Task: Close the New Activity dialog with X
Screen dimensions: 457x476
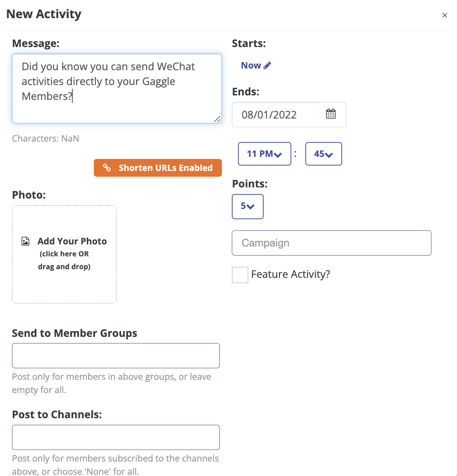Action: tap(445, 15)
